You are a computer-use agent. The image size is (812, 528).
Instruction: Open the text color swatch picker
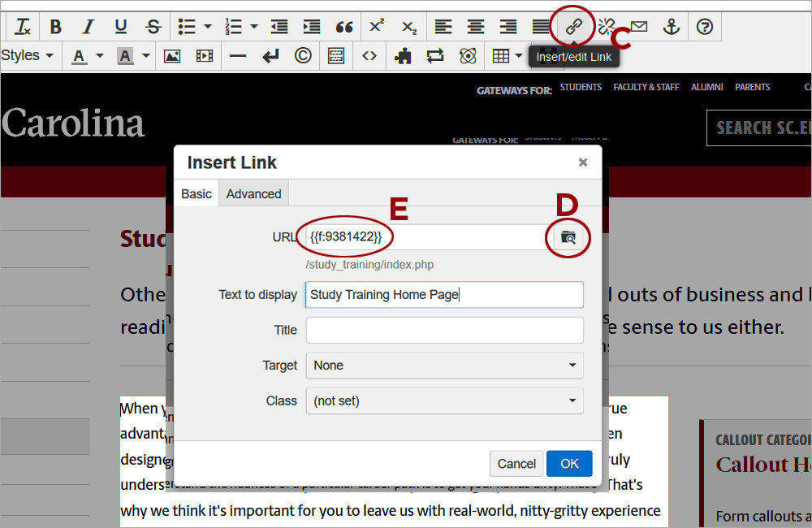pyautogui.click(x=81, y=55)
